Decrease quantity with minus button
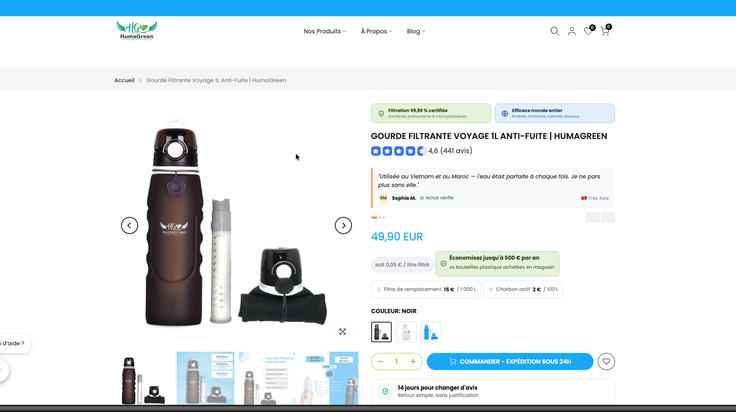736x412 pixels. click(381, 361)
